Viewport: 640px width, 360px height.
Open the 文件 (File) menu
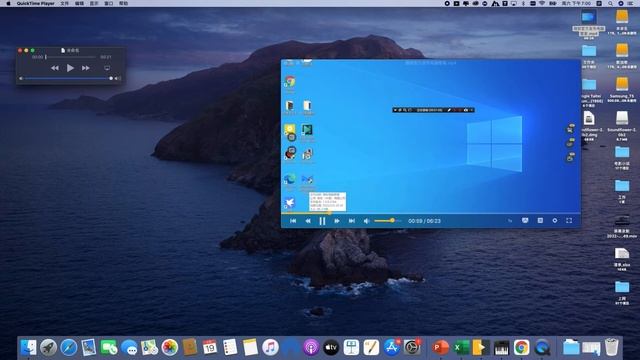pos(64,3)
